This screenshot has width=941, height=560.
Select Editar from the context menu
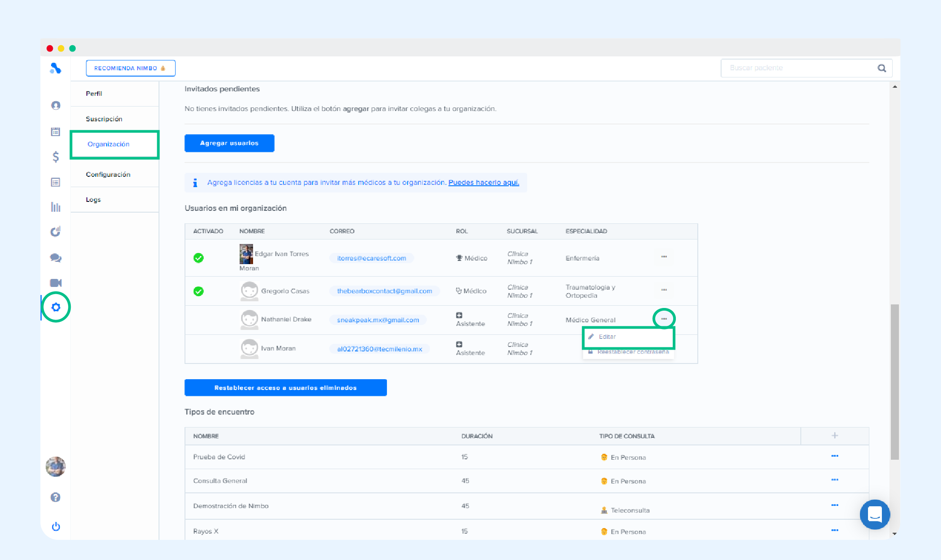[x=607, y=337]
